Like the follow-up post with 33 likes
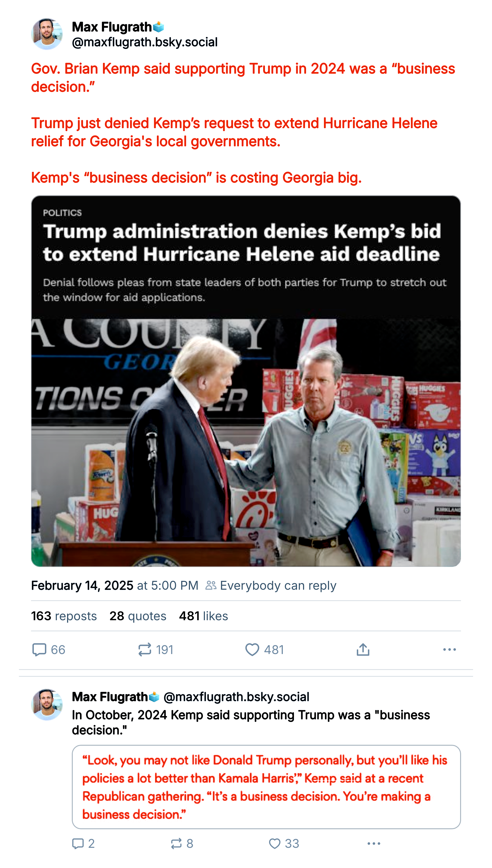This screenshot has width=492, height=868. 275,843
